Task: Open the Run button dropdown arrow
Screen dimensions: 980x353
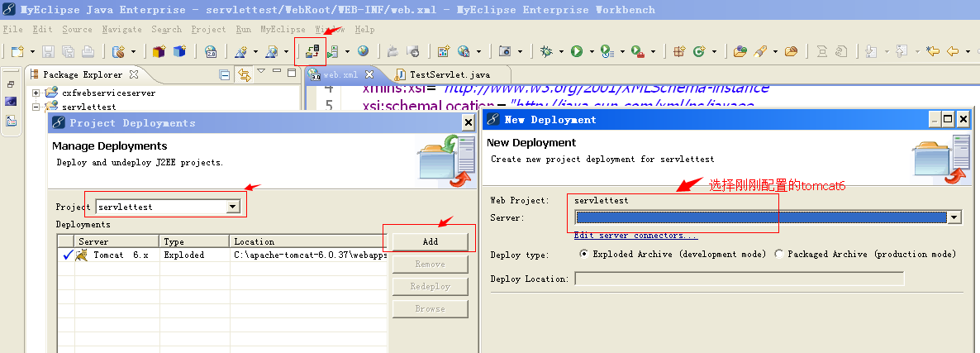Action: pos(592,52)
